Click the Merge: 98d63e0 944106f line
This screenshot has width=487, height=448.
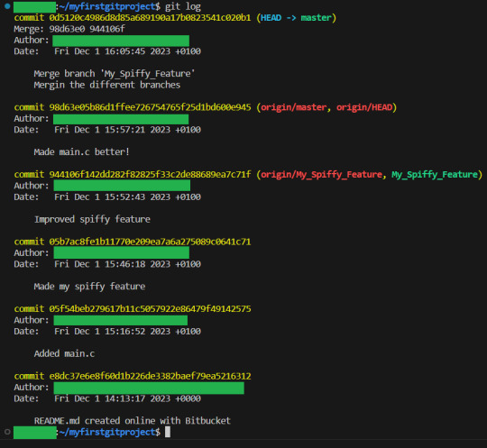[x=69, y=29]
